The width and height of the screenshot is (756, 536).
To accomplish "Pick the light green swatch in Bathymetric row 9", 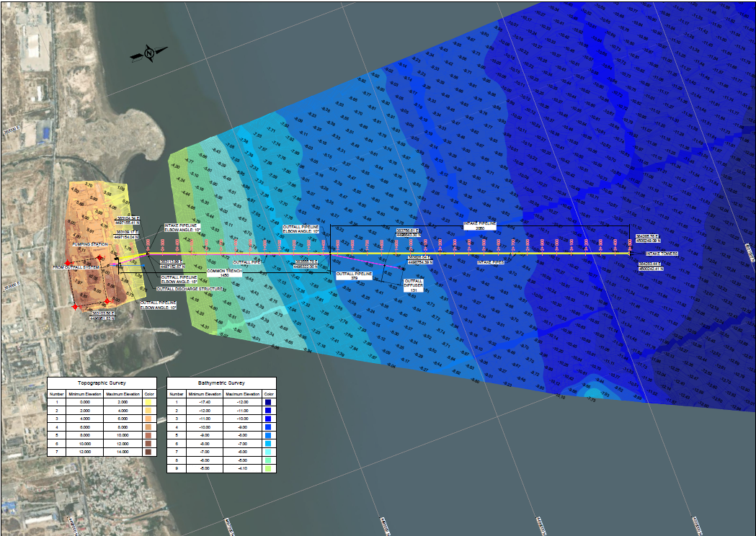I will click(x=268, y=468).
